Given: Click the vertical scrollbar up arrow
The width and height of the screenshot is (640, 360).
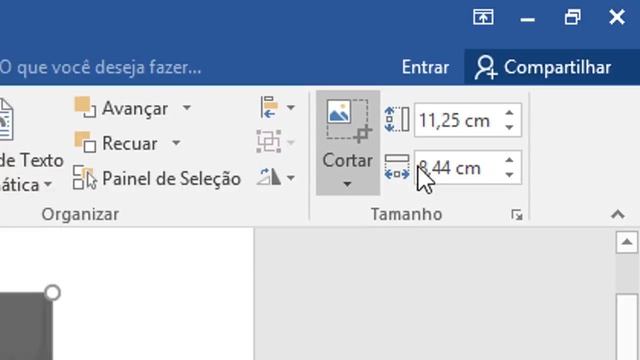Looking at the screenshot, I should (x=627, y=242).
